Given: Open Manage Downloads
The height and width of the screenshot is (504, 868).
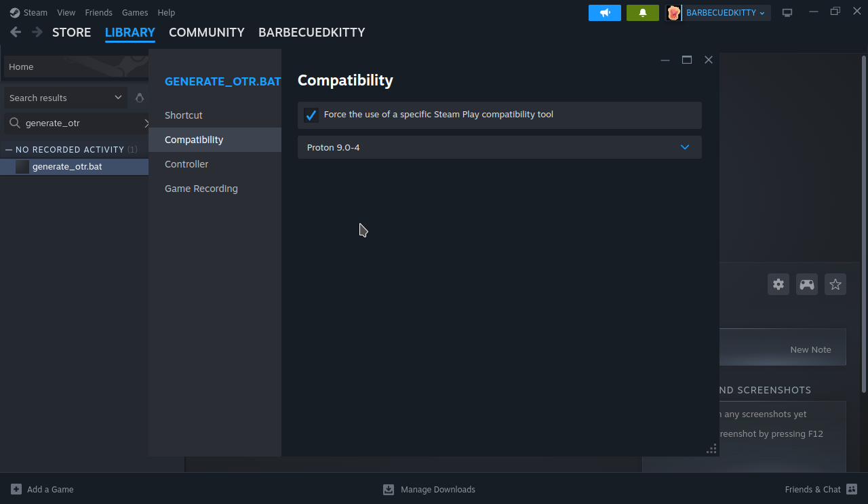Looking at the screenshot, I should click(x=429, y=489).
